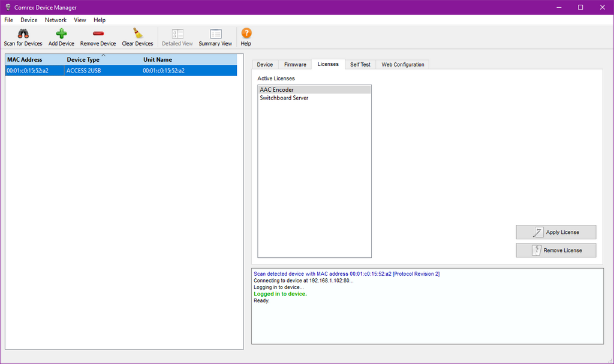The height and width of the screenshot is (364, 614).
Task: Sort by MAC Address column header
Action: tap(34, 59)
